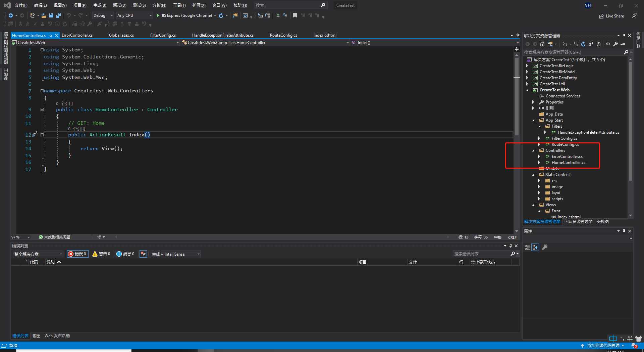Open Properties via the wrench icon in Solution Explorer

(x=615, y=44)
